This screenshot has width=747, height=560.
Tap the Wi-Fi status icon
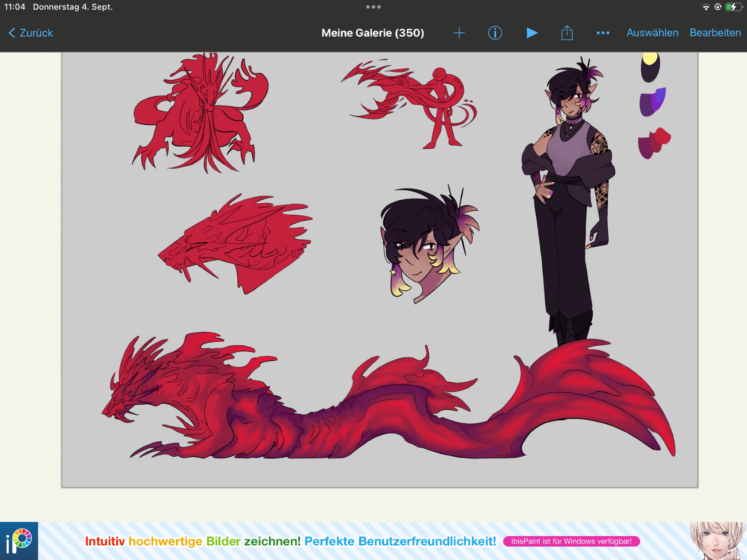tap(706, 7)
